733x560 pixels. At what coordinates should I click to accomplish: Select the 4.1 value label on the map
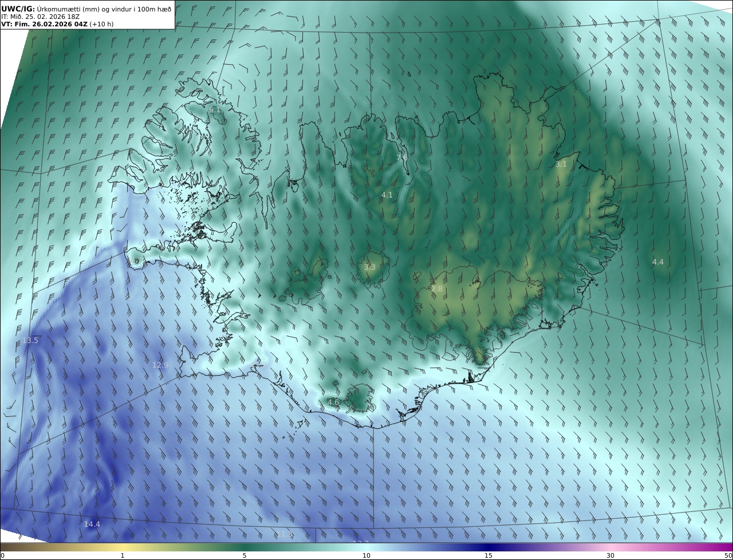pos(387,195)
